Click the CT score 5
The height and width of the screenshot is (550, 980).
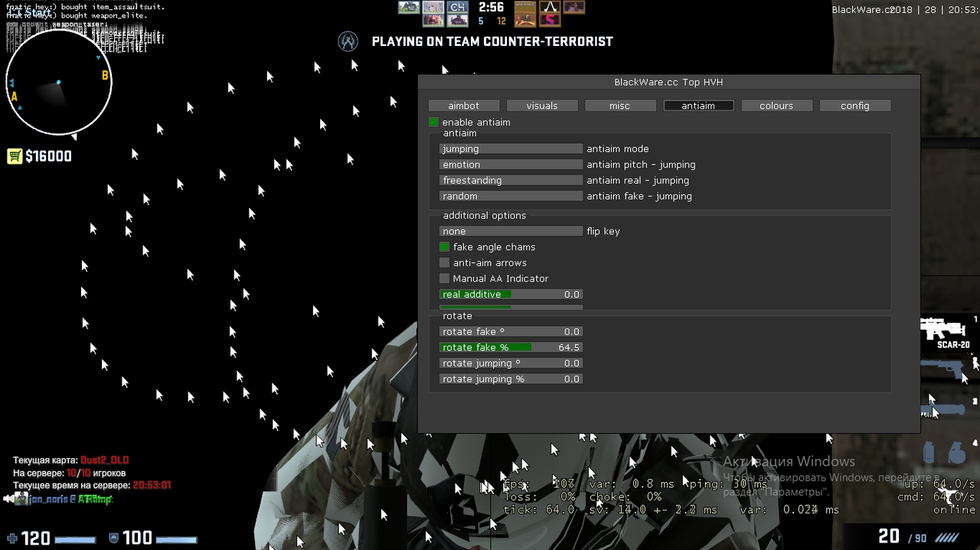pyautogui.click(x=481, y=21)
